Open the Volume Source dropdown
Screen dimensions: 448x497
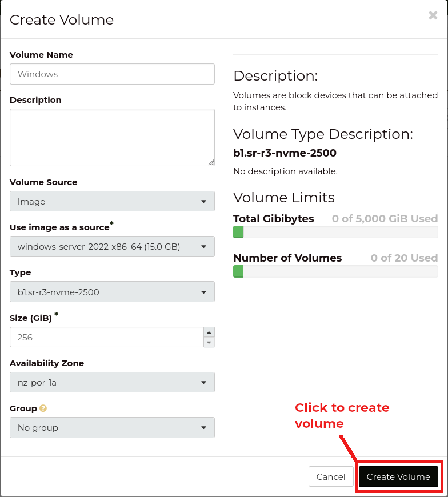click(x=112, y=201)
